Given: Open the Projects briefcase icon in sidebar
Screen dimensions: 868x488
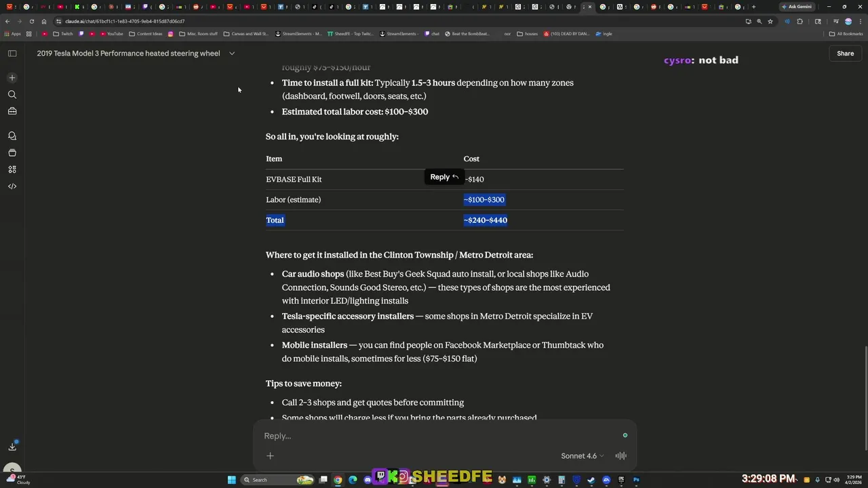Looking at the screenshot, I should (x=12, y=111).
